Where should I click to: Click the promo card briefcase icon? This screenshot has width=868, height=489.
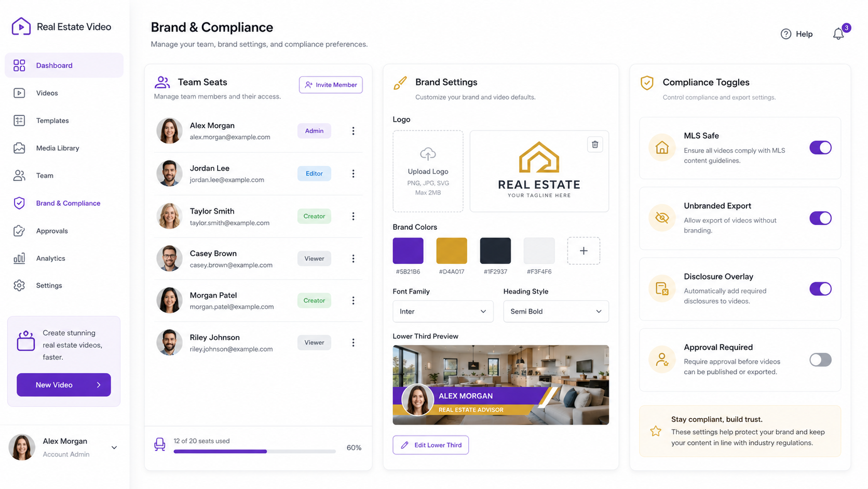(x=26, y=341)
